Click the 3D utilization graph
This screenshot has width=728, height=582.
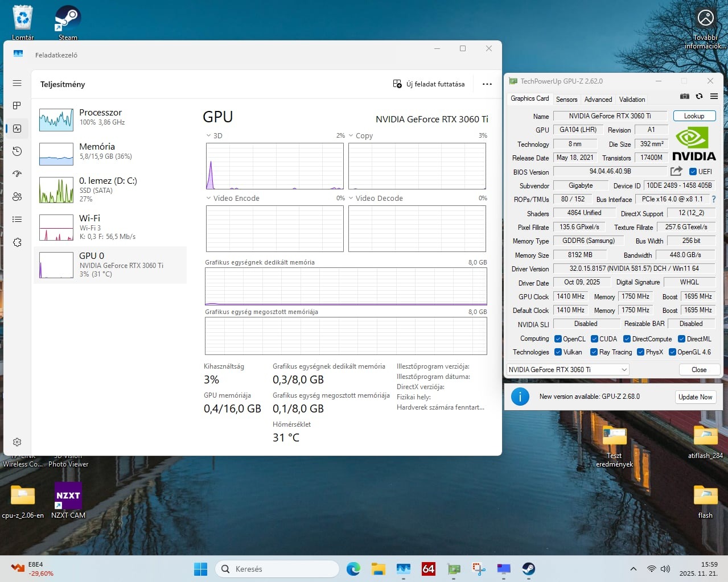(275, 166)
